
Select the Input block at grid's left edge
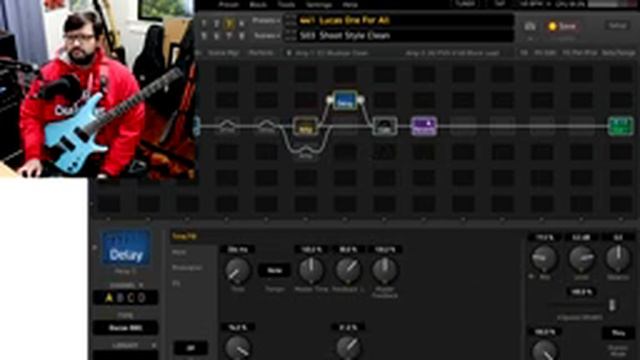coord(197,126)
